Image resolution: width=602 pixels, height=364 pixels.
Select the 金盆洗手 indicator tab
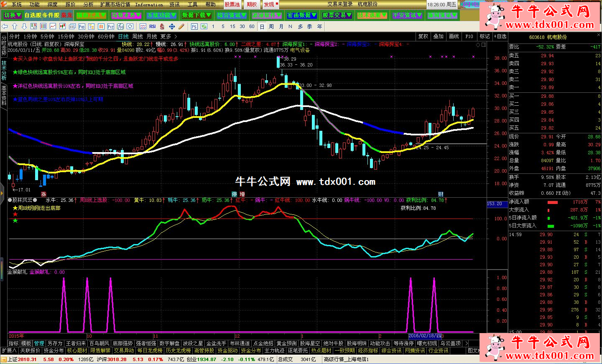[216, 344]
